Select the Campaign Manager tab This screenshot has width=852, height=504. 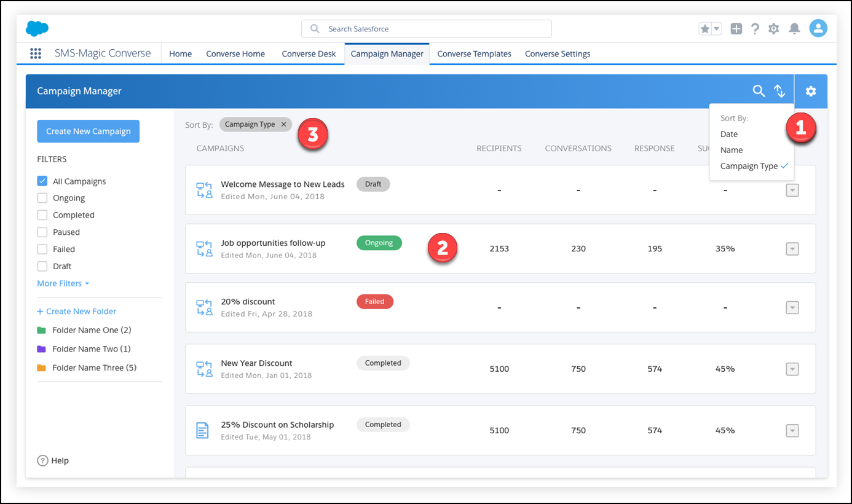click(x=387, y=53)
